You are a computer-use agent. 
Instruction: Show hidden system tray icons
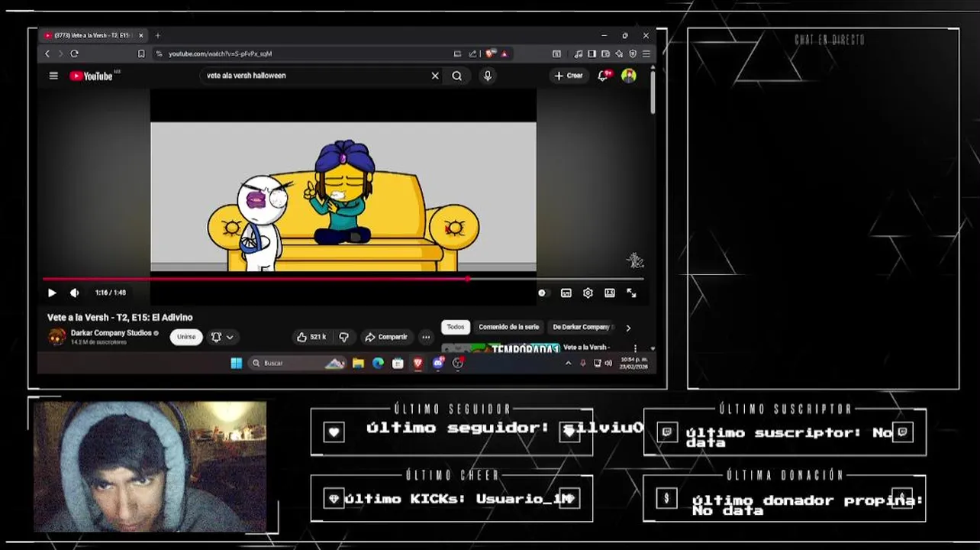568,364
